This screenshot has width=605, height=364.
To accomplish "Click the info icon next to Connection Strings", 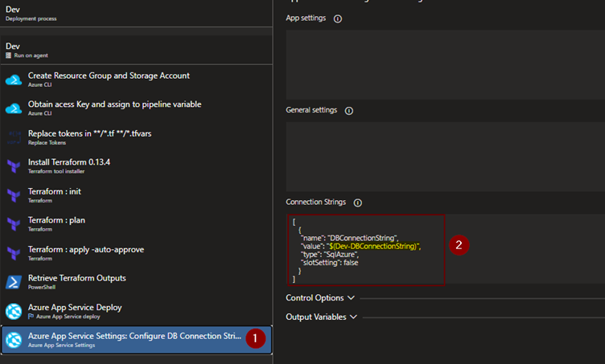I will click(358, 202).
